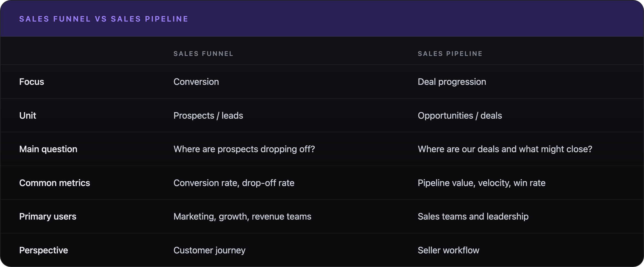Click the "Primary users" row label
The width and height of the screenshot is (644, 267).
(48, 217)
